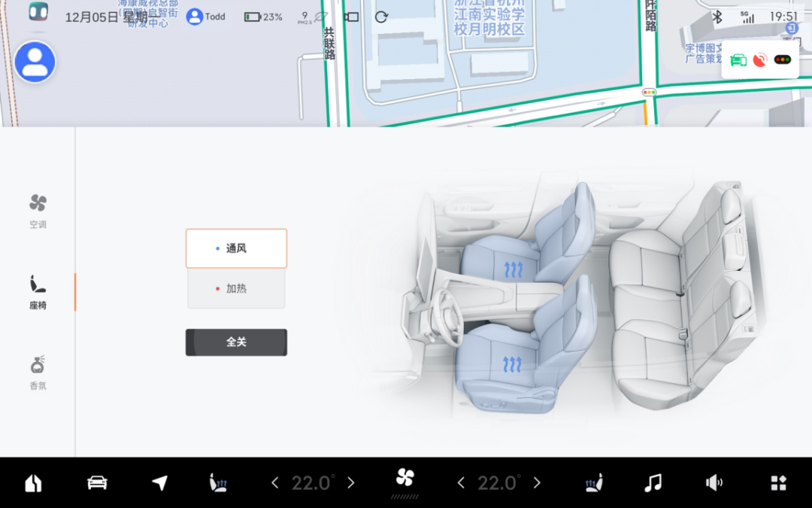Image resolution: width=812 pixels, height=508 pixels.
Task: Increase right side temperature with right arrow
Action: point(537,483)
